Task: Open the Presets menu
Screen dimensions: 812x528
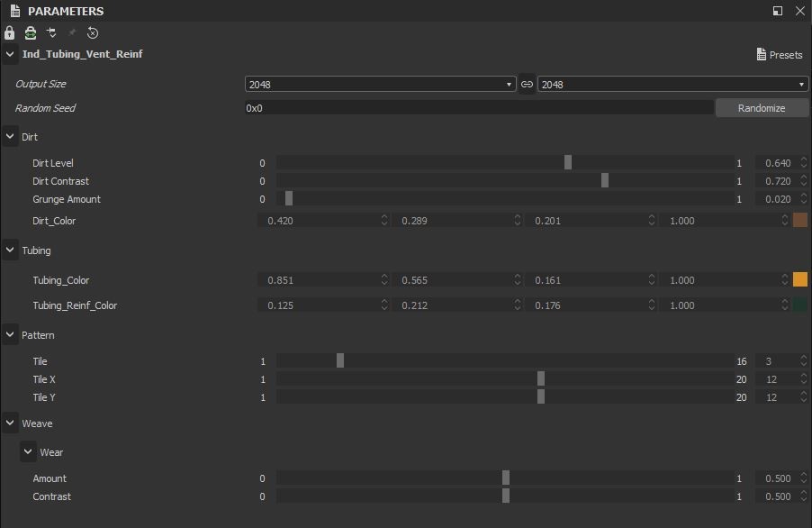Action: click(780, 54)
